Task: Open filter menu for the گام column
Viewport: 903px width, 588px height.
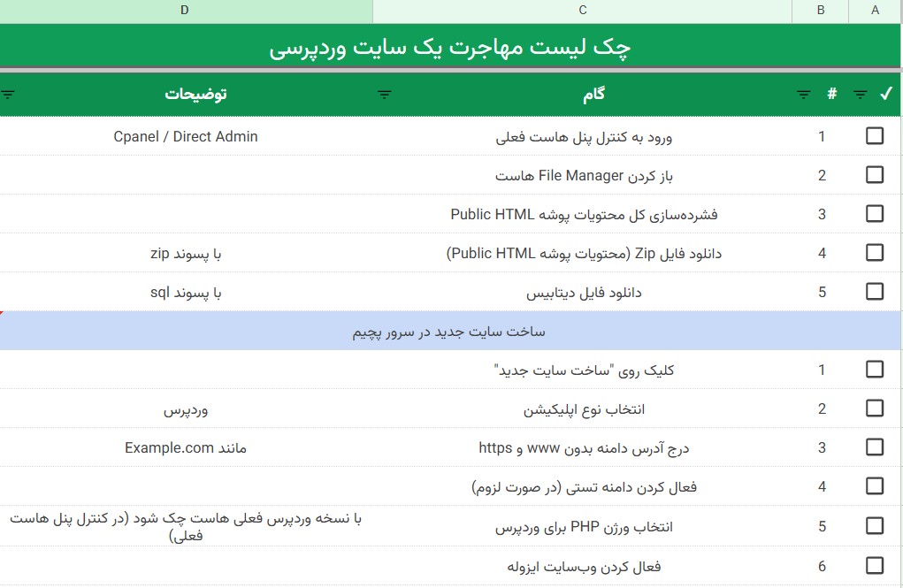Action: click(x=385, y=95)
